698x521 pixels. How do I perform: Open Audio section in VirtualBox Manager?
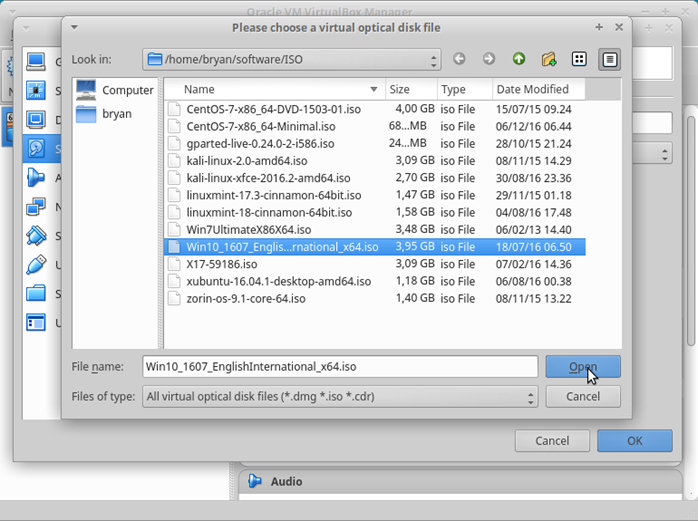click(x=286, y=481)
